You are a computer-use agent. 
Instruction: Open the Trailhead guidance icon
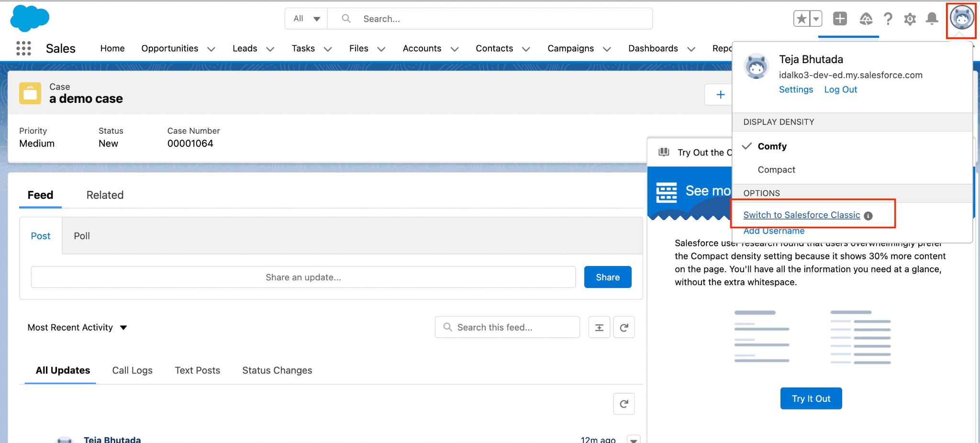[x=866, y=19]
